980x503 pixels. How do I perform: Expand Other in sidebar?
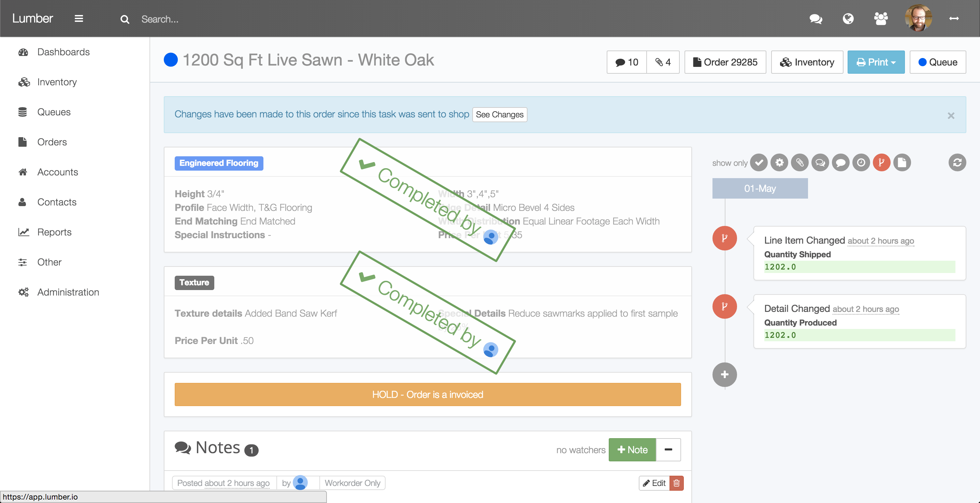coord(49,262)
